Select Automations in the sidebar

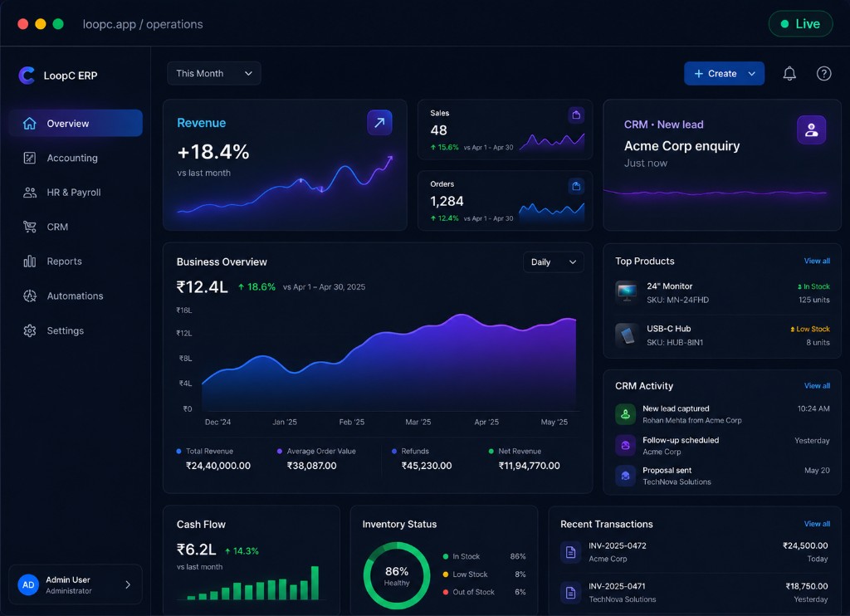pyautogui.click(x=76, y=296)
